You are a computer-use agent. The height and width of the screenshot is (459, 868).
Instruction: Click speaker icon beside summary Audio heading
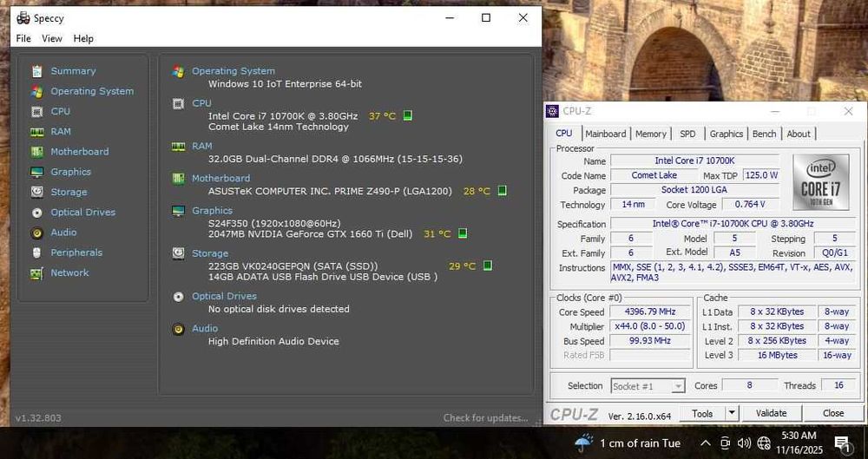[x=178, y=328]
